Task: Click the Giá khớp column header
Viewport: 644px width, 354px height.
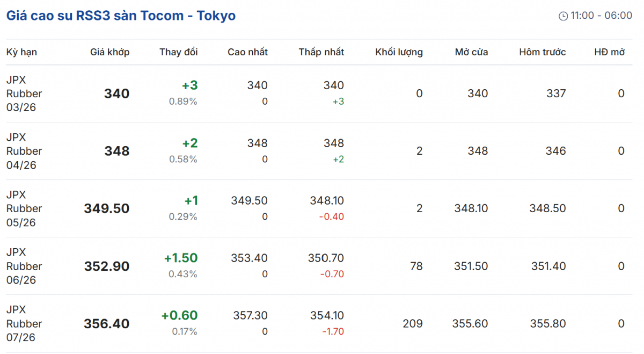Action: coord(109,52)
